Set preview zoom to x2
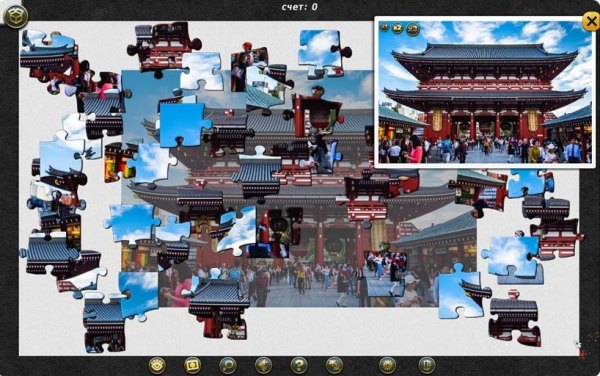The width and height of the screenshot is (600, 376). 398,28
